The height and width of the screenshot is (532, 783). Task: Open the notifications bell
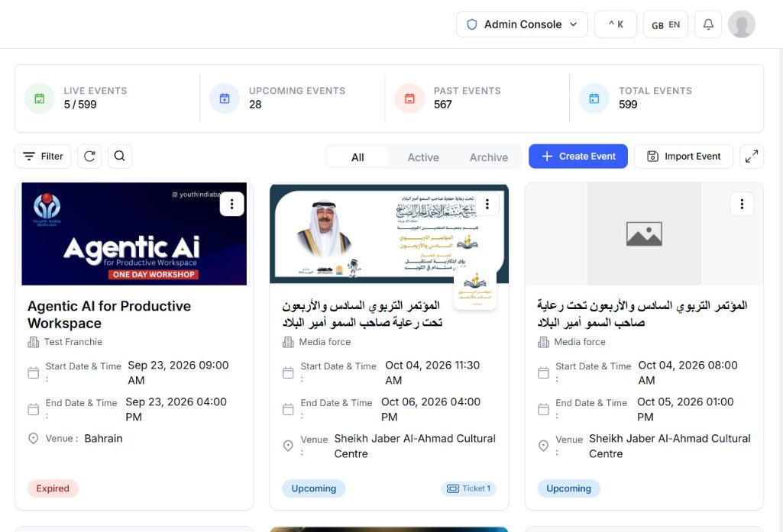(x=708, y=24)
